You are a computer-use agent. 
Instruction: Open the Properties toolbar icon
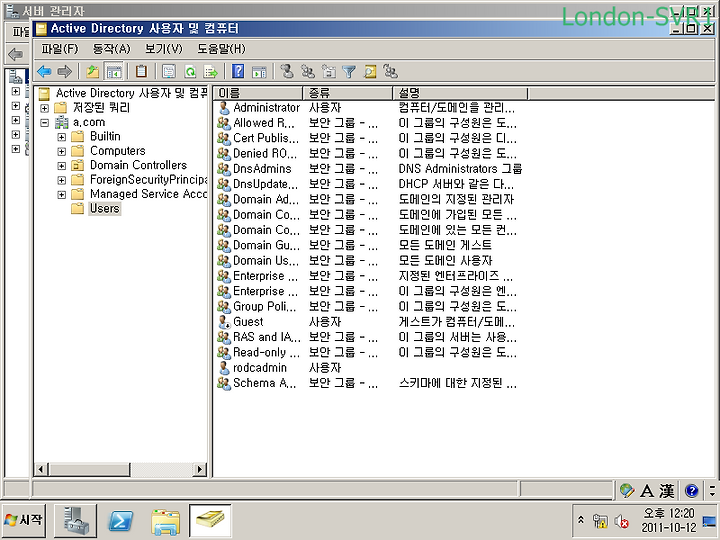[169, 72]
